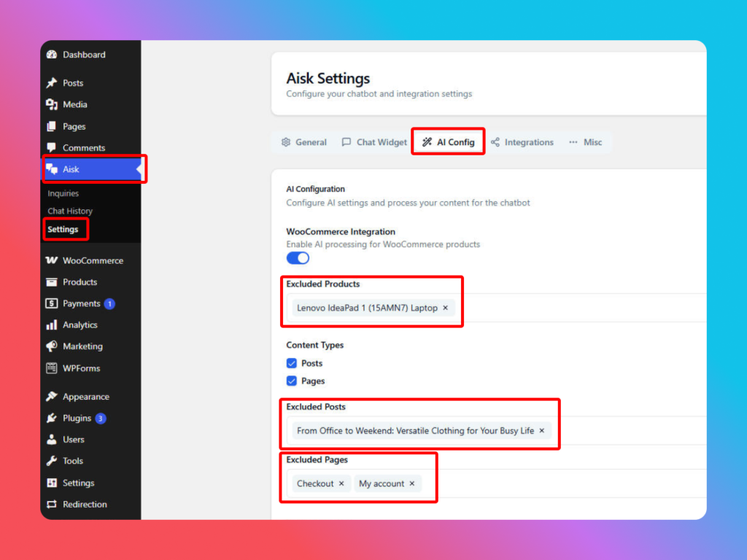Viewport: 747px width, 560px height.
Task: Click the Payments dollar icon
Action: click(52, 303)
